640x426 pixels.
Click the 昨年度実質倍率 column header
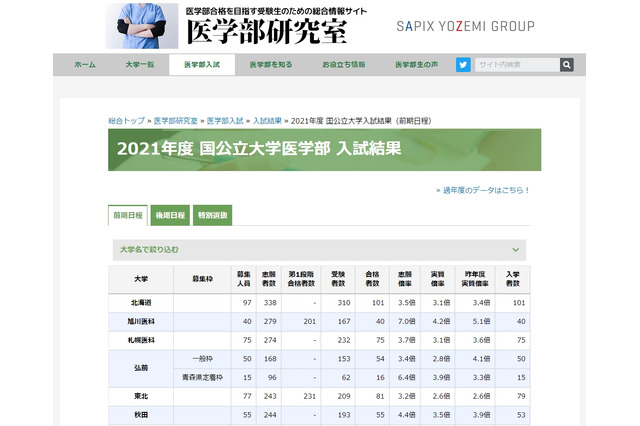coord(475,279)
